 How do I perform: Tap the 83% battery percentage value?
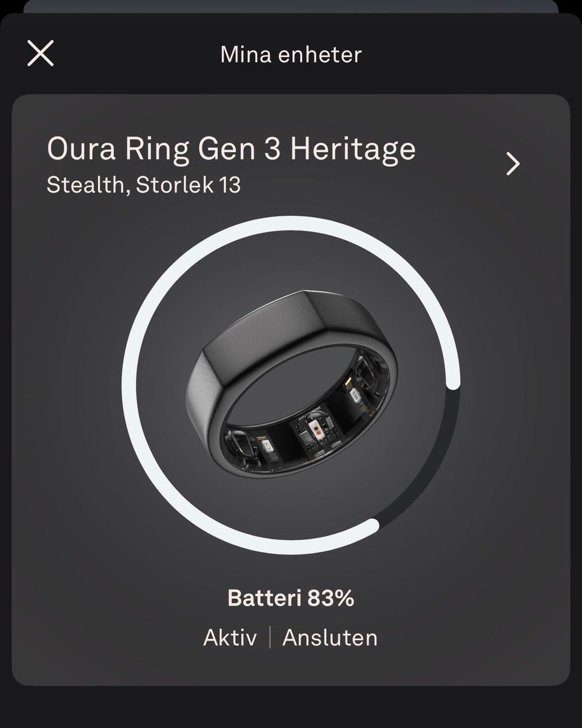[x=330, y=599]
